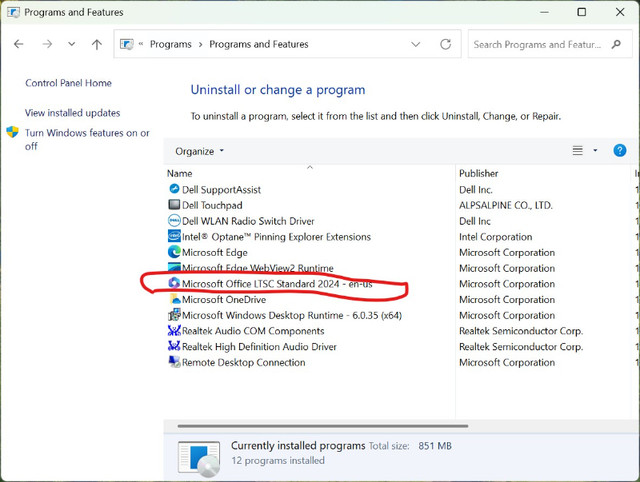Click Dell Inc. publisher for SupportAssist

point(476,190)
